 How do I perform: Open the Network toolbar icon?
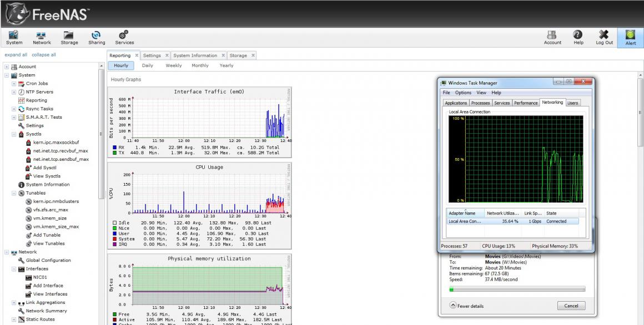click(42, 38)
